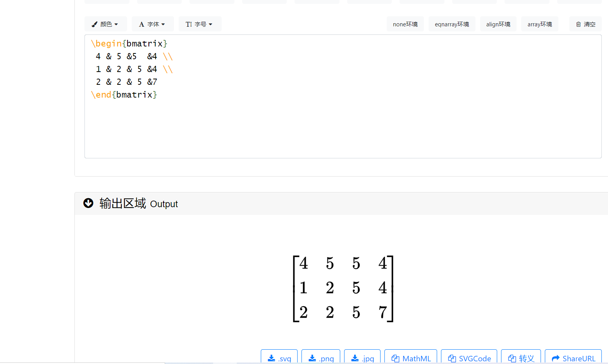Insert the array环境 environment
The image size is (608, 364).
[x=539, y=24]
